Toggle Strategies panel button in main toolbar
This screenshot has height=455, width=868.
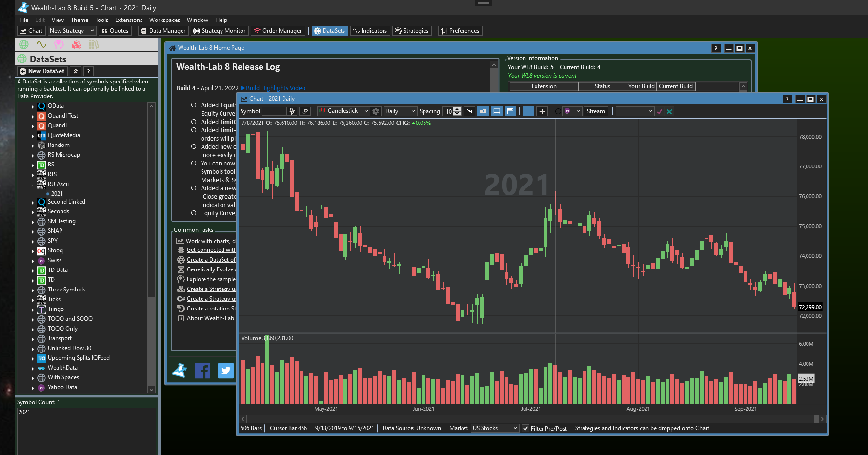tap(412, 31)
